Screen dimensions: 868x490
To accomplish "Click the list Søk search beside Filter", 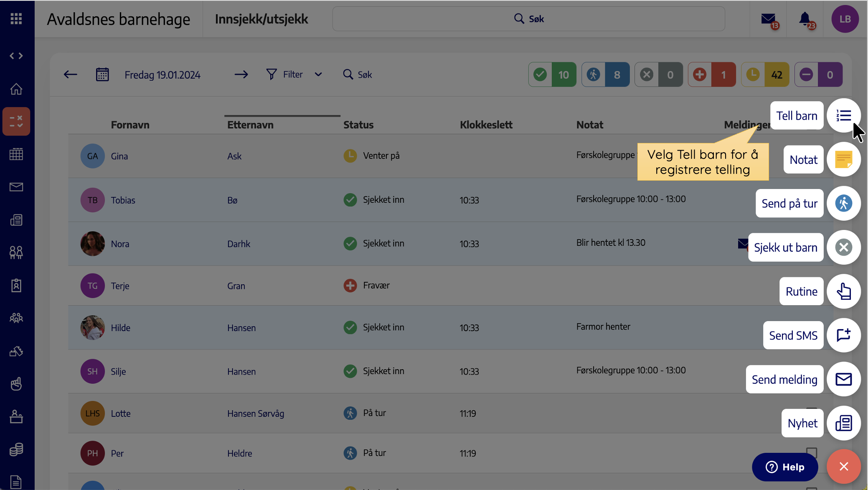I will click(358, 74).
